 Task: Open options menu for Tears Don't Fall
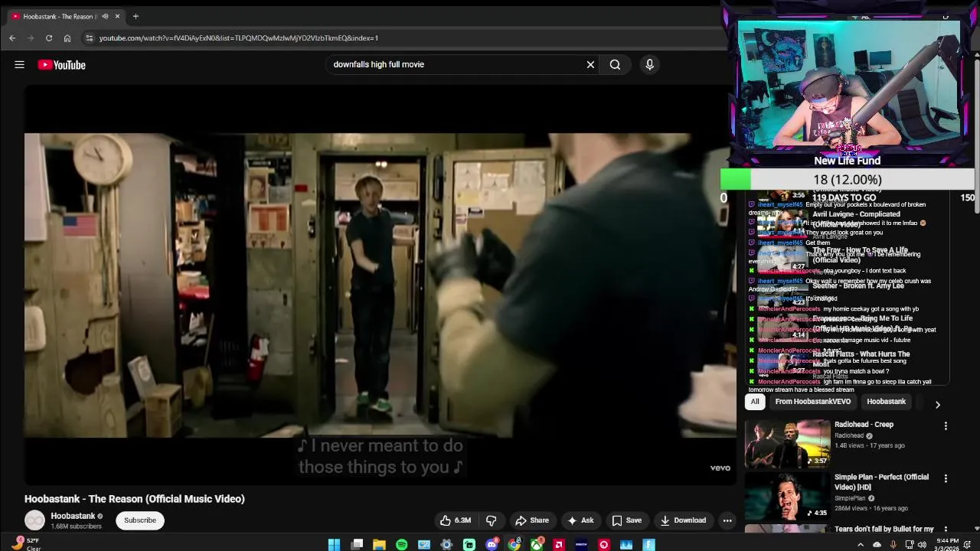946,530
